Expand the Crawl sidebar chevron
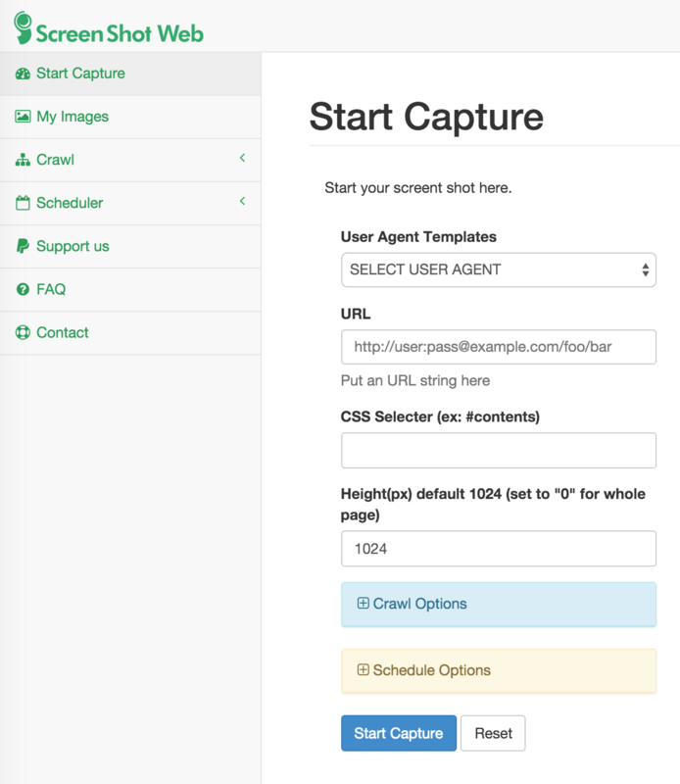Screen dimensions: 680x784 coord(242,158)
